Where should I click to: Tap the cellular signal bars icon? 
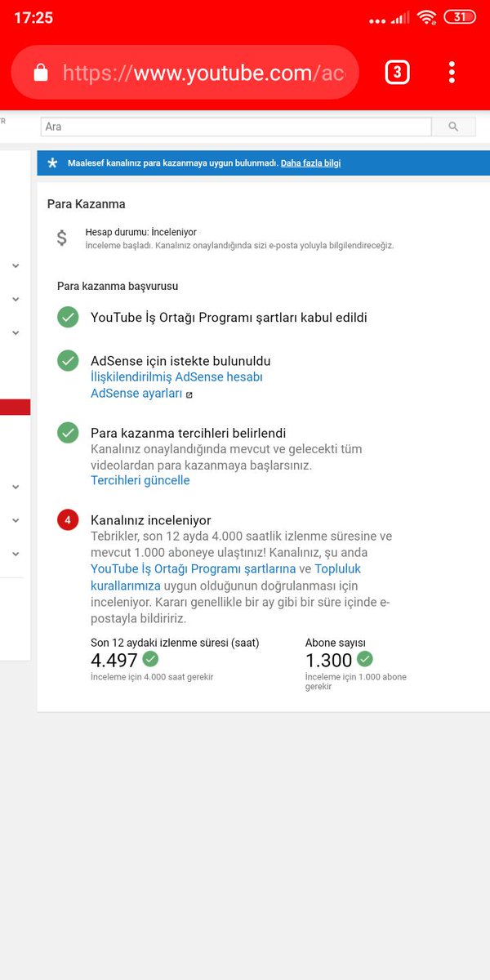[400, 18]
